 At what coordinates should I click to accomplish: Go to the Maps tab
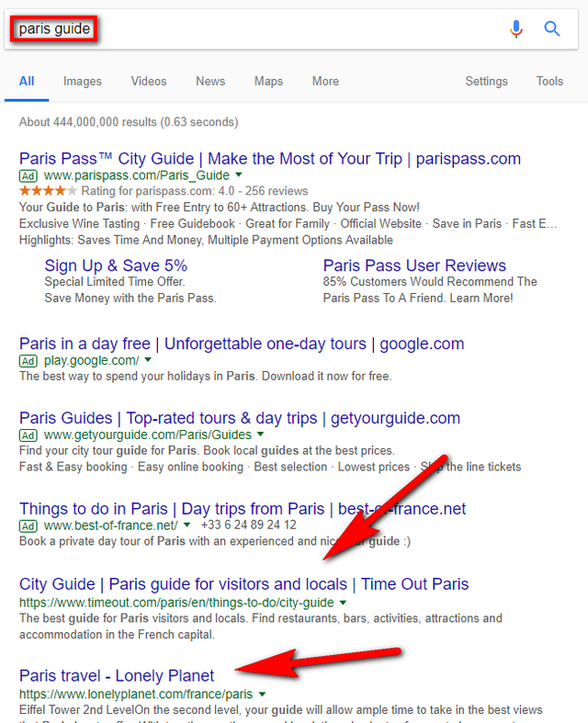(x=268, y=81)
